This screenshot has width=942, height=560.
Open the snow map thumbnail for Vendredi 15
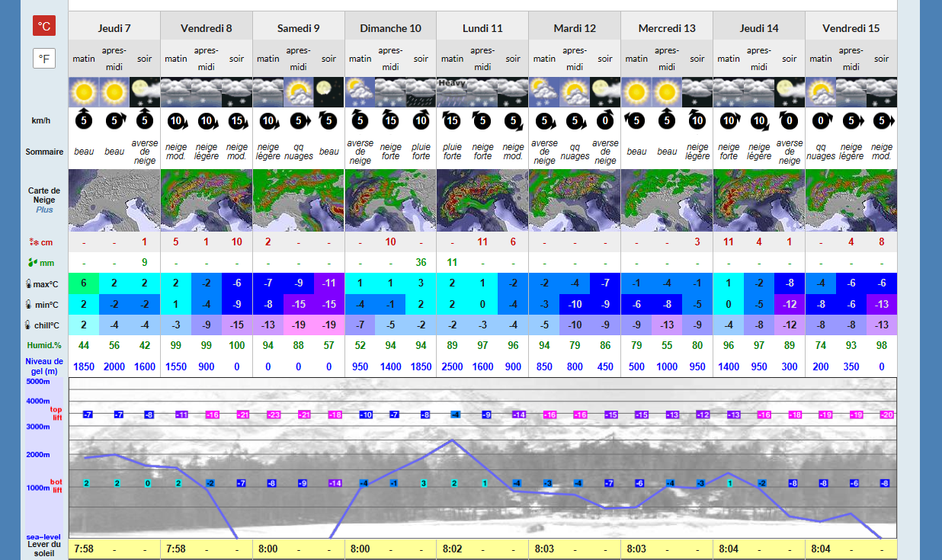pyautogui.click(x=851, y=200)
